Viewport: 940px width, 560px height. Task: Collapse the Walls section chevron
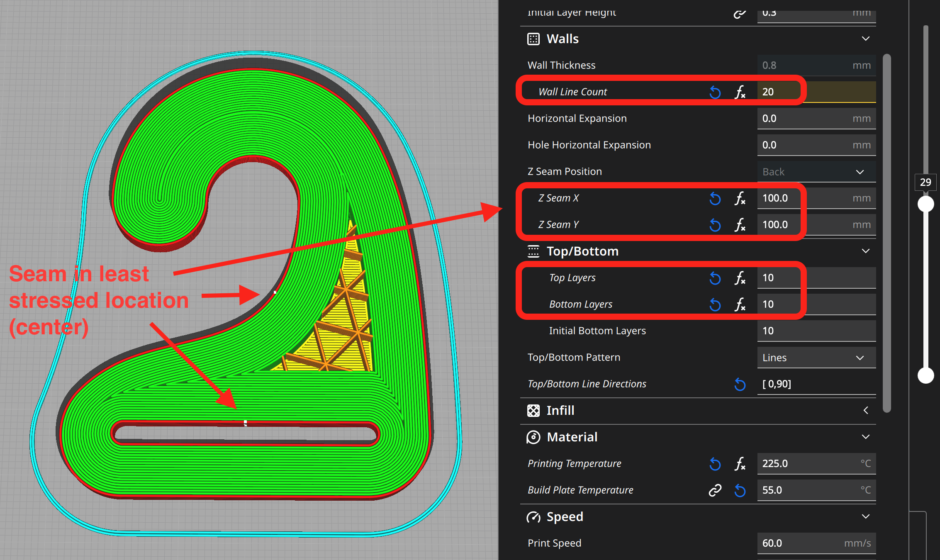(866, 39)
